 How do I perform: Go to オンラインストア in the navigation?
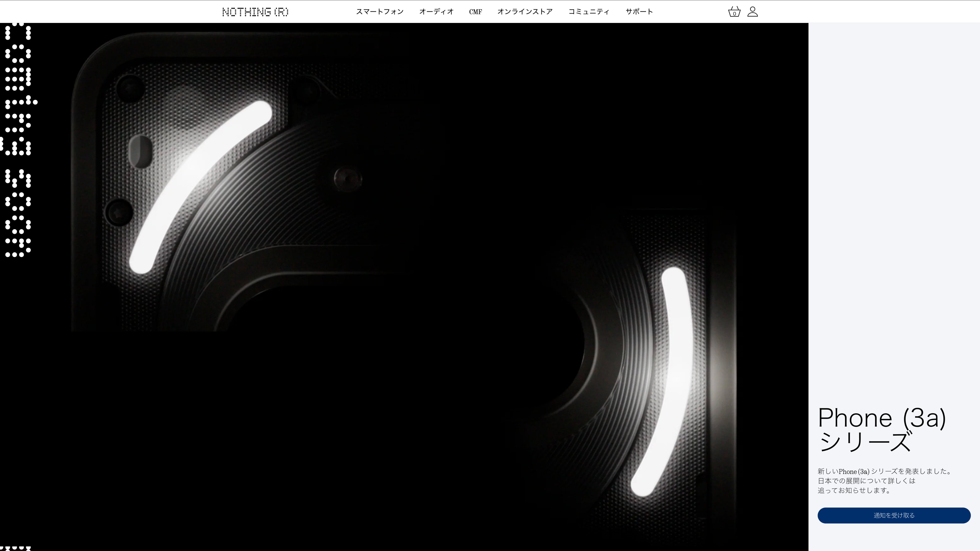525,12
